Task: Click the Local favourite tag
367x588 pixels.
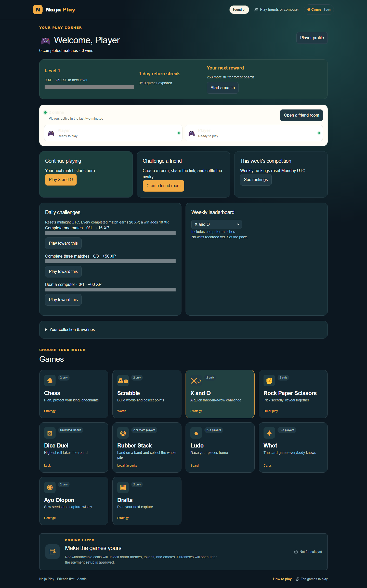Action: coord(127,466)
